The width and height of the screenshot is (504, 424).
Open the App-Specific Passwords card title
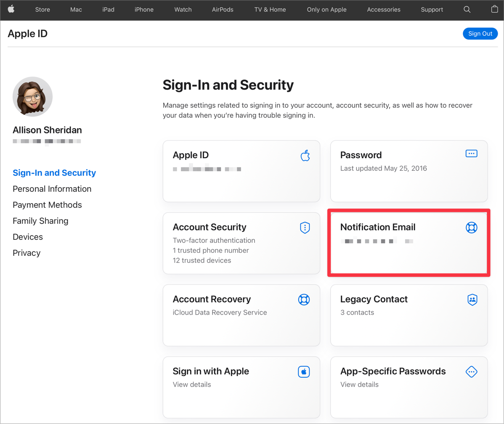point(393,371)
